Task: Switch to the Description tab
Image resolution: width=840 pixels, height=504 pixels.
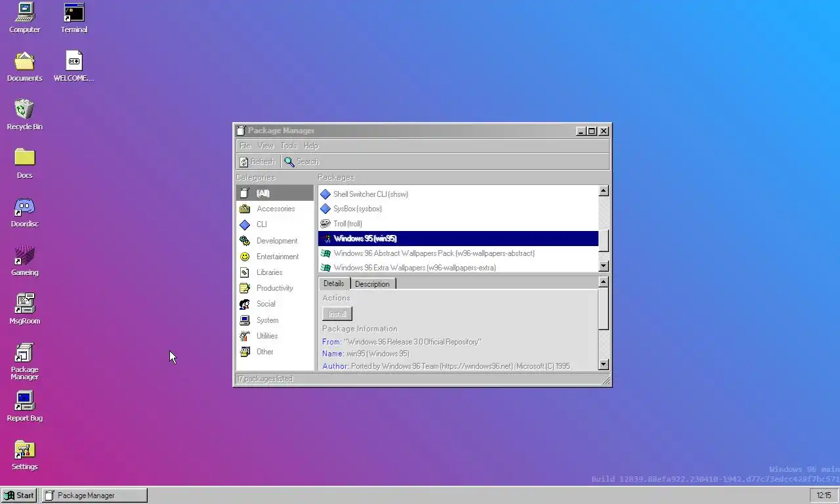Action: (x=372, y=284)
